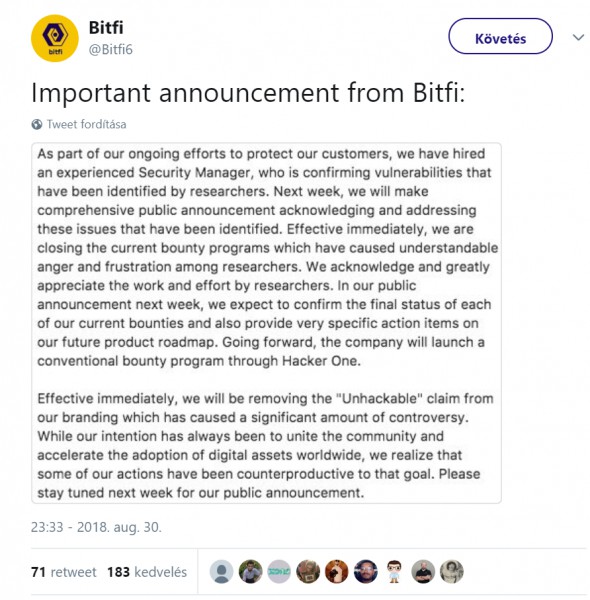Open the default gray silhouette liker avatar
The width and height of the screenshot is (590, 600).
point(222,572)
